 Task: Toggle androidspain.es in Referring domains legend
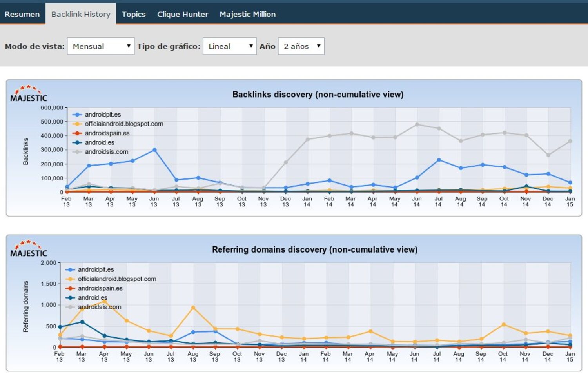[100, 288]
